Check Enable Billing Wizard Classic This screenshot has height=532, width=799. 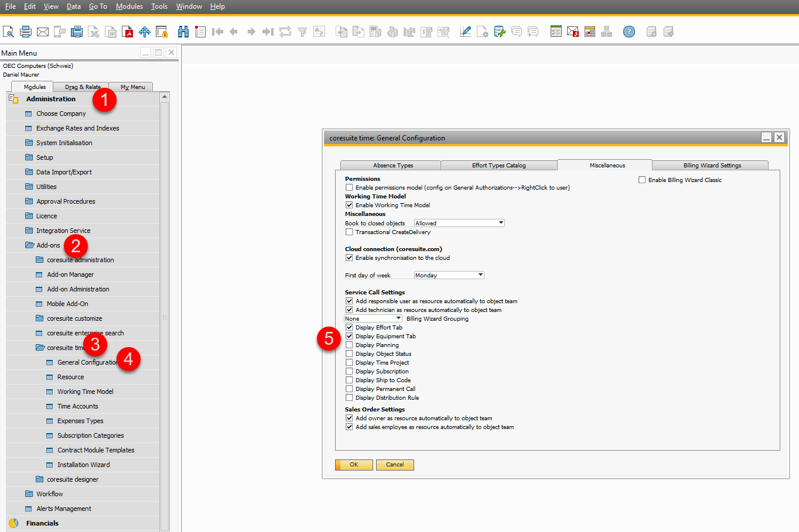coord(642,180)
